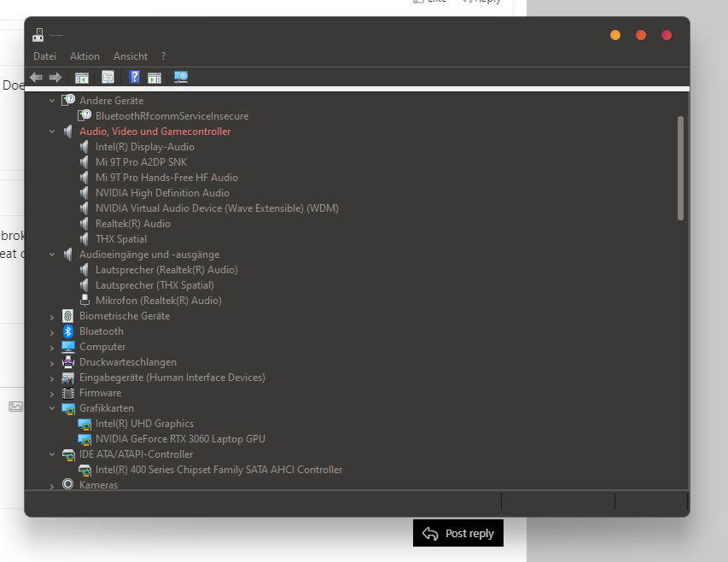This screenshot has height=562, width=728.
Task: Select Realtek(R) Audio under Audio, Video
Action: pos(133,224)
